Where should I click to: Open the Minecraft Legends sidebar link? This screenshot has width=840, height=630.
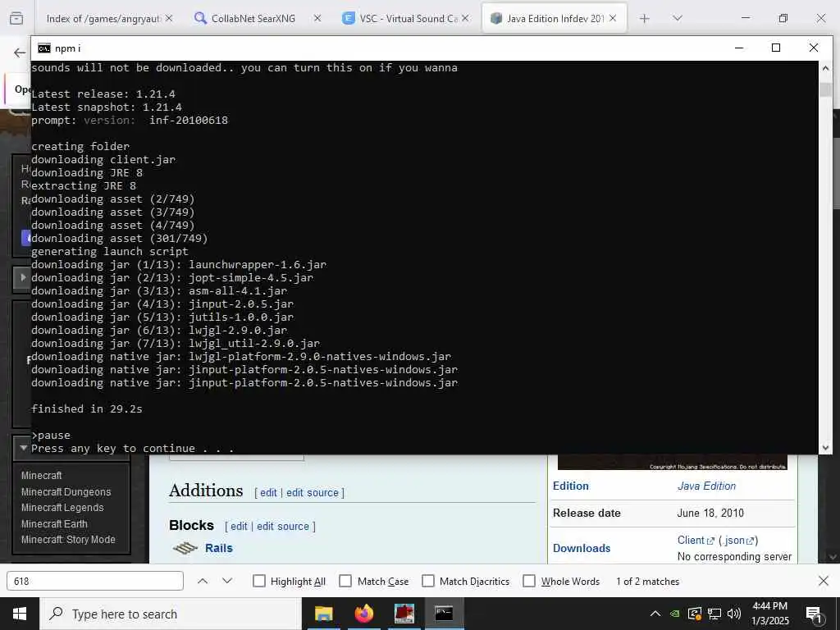tap(62, 507)
